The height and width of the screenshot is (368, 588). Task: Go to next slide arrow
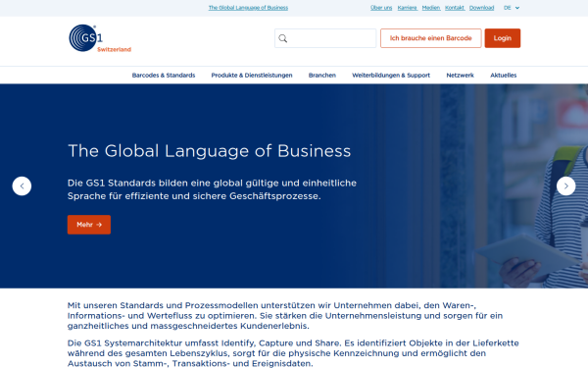(x=565, y=185)
